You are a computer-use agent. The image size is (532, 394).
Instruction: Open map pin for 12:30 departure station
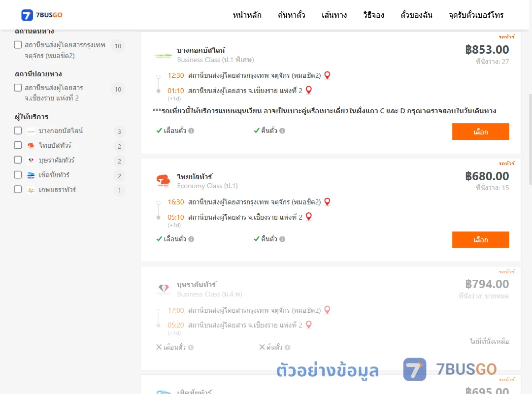pos(328,75)
